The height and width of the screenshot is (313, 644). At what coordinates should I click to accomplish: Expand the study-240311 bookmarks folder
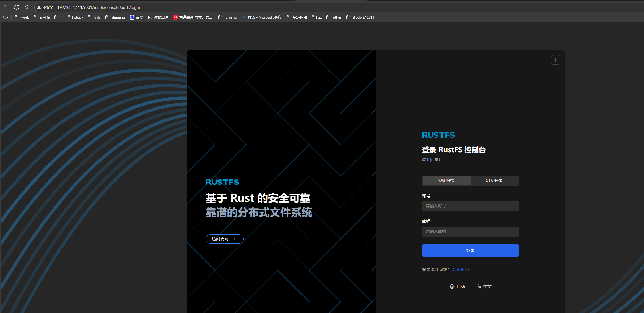coord(360,17)
